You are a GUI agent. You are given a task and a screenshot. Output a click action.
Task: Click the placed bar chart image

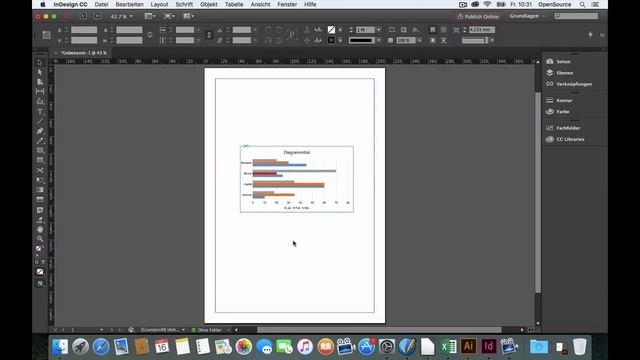click(297, 179)
